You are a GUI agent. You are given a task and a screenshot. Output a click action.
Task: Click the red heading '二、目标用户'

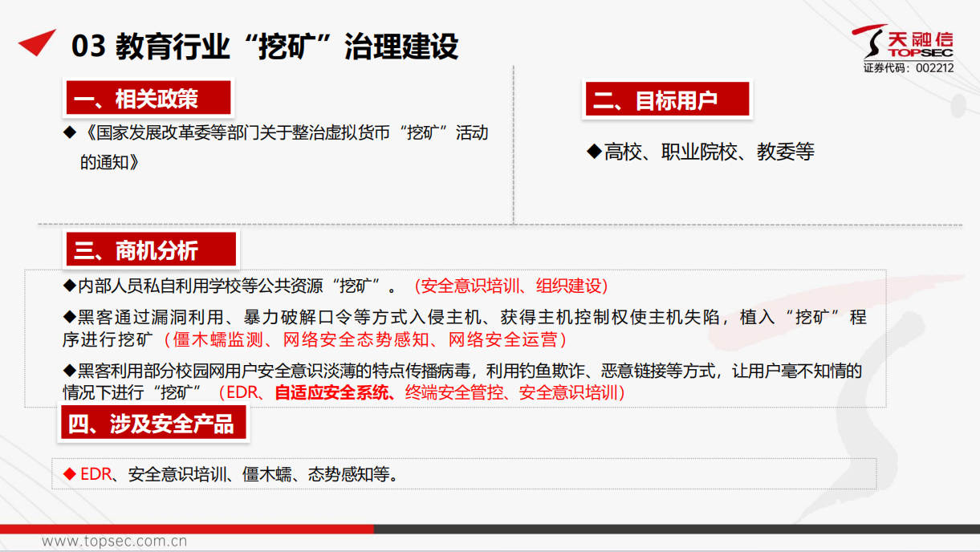click(667, 100)
